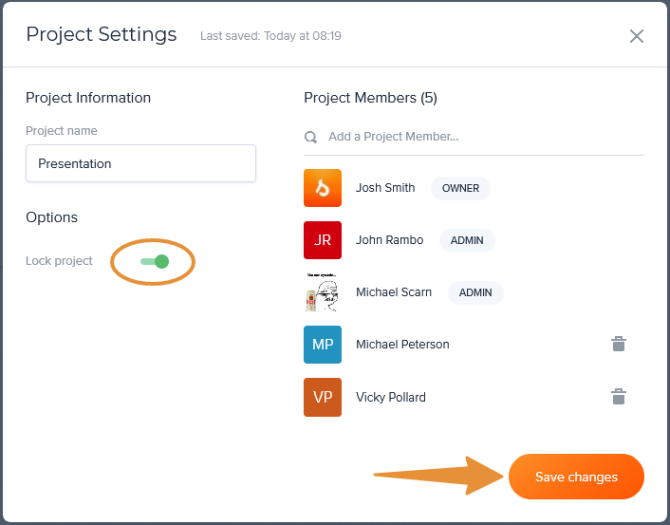Remove Michael Peterson using the trash icon
670x525 pixels.
click(x=619, y=344)
